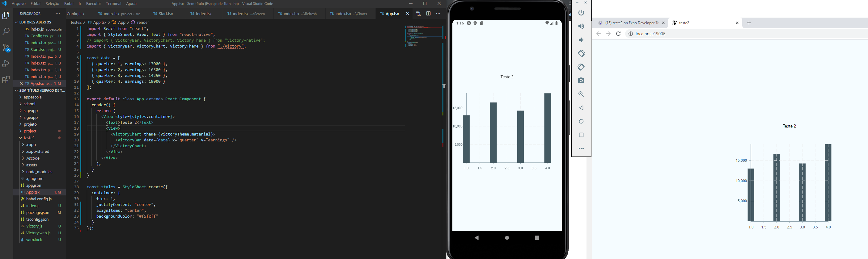868x259 pixels.
Task: Open the Ajuda menu
Action: point(131,4)
